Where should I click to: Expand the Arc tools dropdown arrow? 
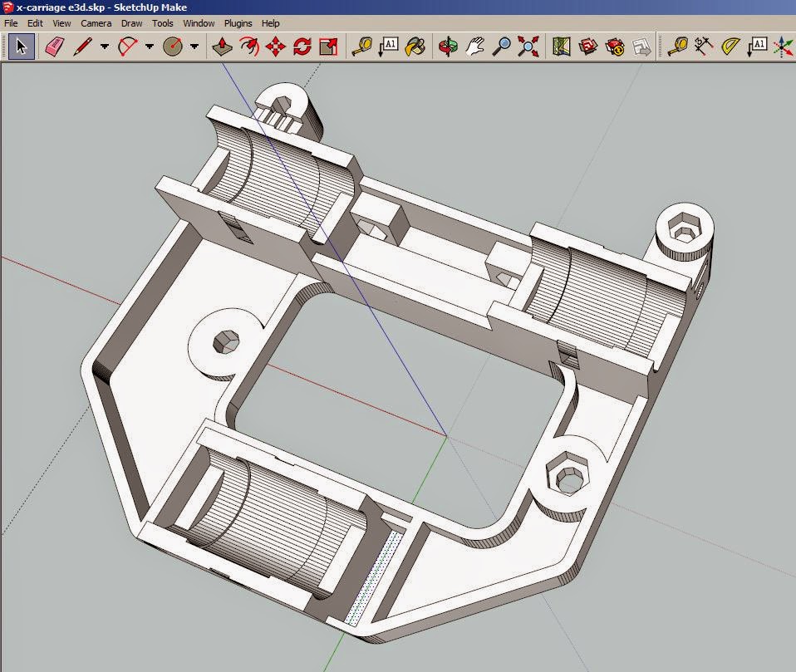(x=150, y=47)
